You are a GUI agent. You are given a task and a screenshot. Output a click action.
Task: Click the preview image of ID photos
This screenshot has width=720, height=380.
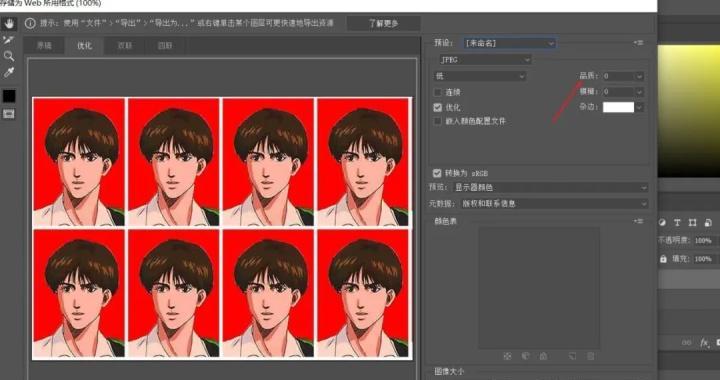222,228
